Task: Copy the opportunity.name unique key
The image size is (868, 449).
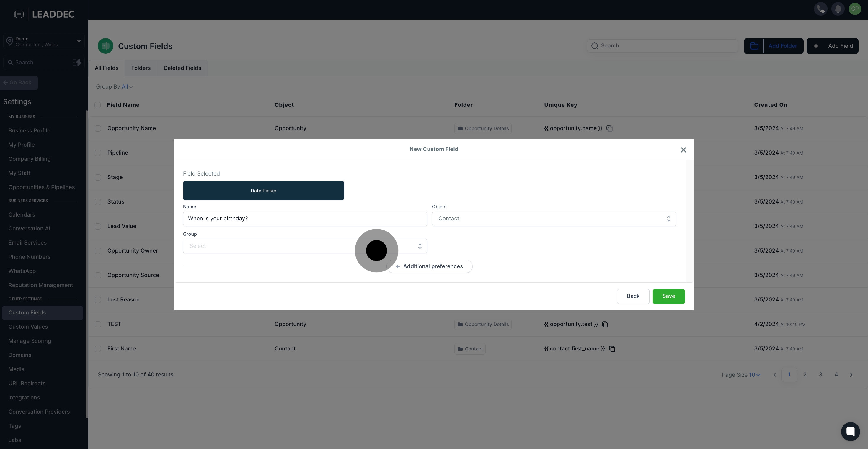Action: coord(609,129)
